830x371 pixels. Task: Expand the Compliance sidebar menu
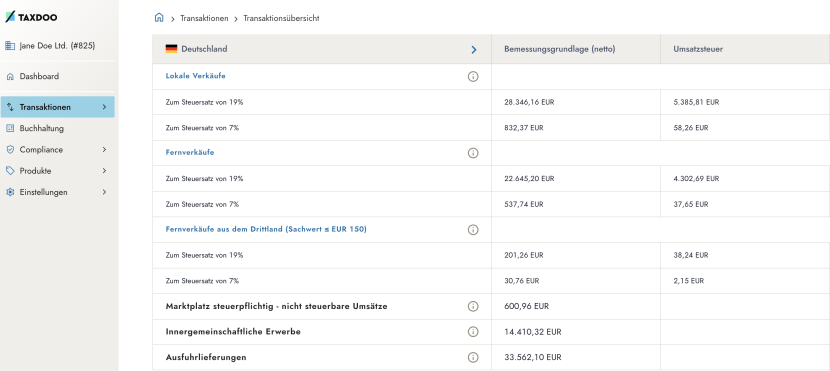pos(57,150)
